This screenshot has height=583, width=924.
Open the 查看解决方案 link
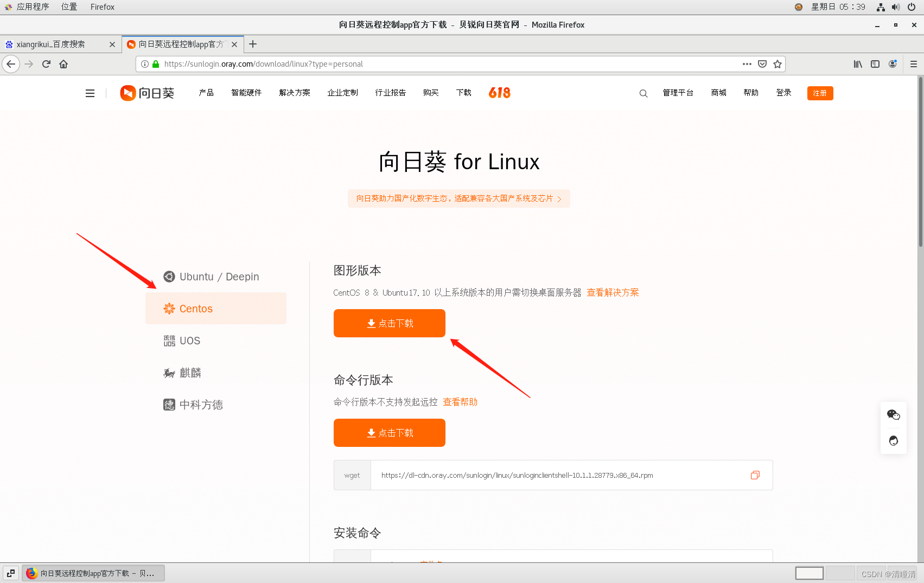point(613,292)
